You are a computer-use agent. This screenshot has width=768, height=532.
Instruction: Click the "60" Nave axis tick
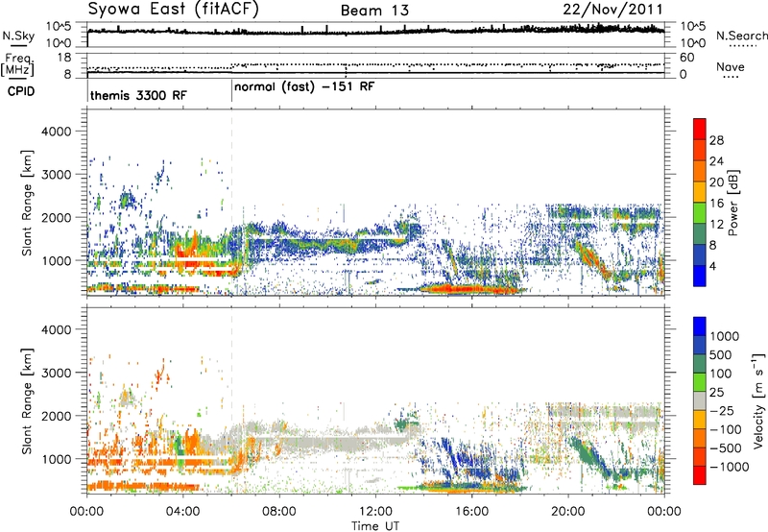[x=687, y=58]
